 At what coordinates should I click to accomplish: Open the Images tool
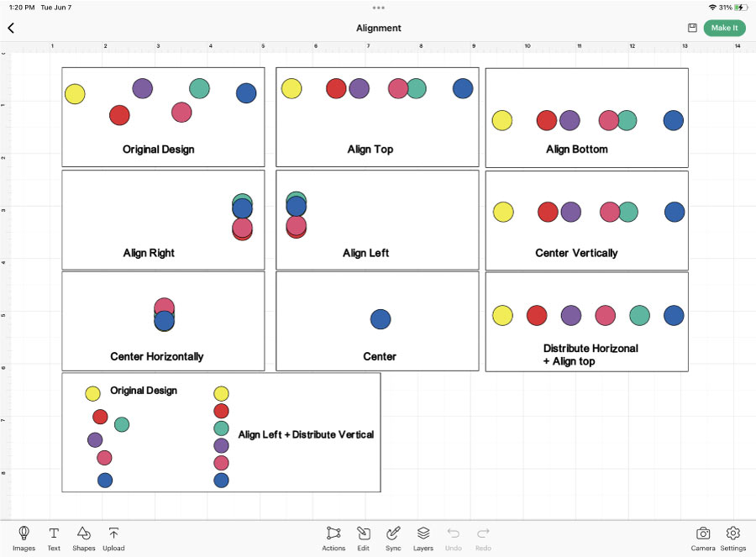24,539
